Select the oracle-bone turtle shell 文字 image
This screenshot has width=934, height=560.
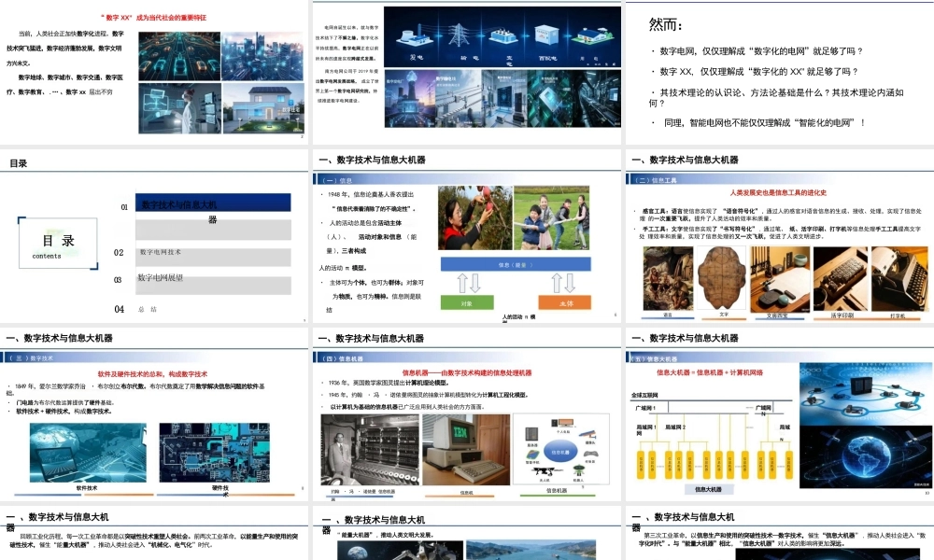tap(723, 278)
